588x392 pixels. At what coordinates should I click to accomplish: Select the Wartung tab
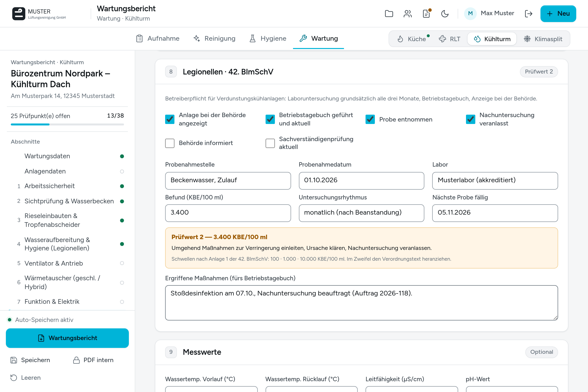coord(318,38)
